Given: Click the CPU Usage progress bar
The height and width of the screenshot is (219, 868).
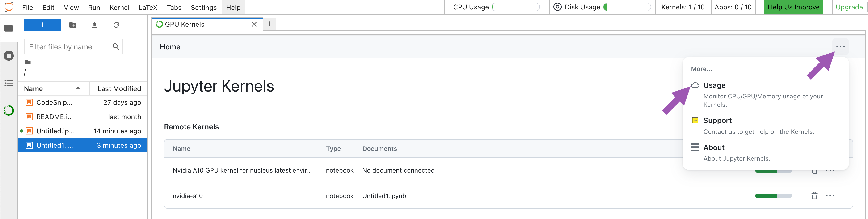Looking at the screenshot, I should click(516, 7).
